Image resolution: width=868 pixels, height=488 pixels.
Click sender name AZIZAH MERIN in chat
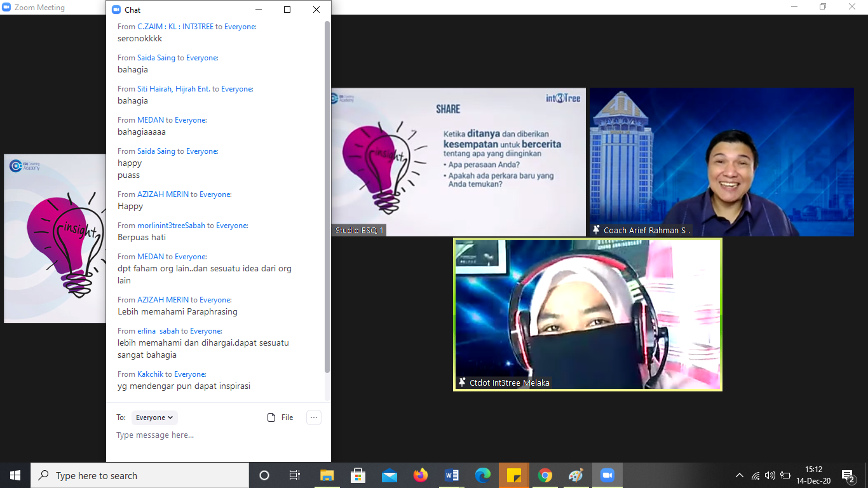pyautogui.click(x=163, y=194)
